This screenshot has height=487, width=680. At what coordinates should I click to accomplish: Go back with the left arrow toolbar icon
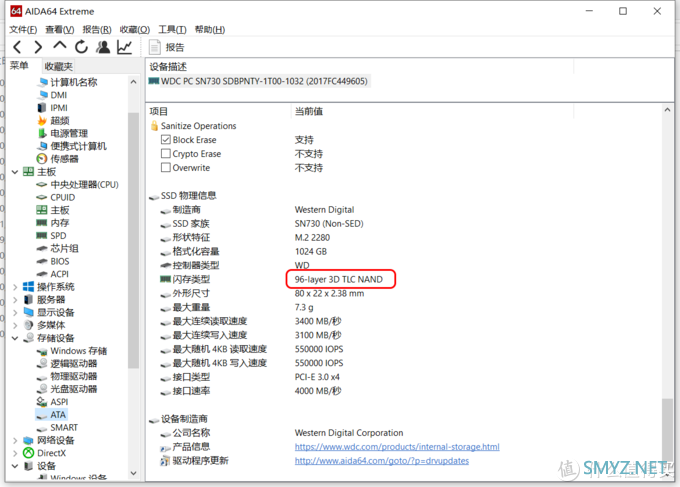[17, 47]
